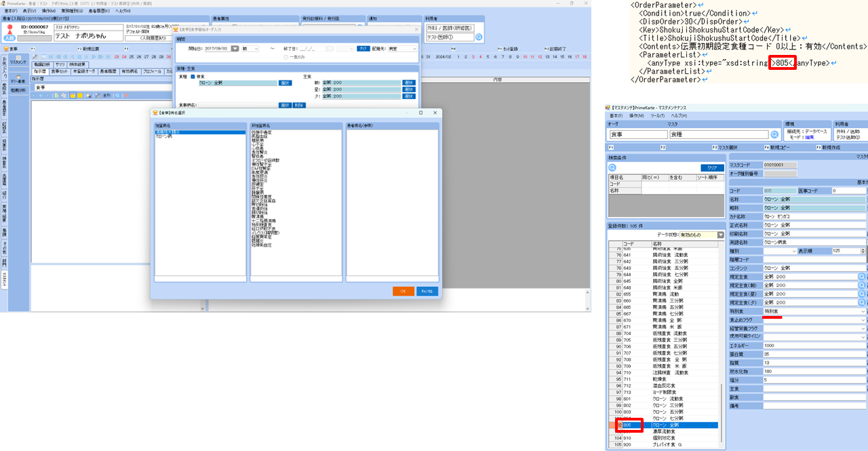Click the wrench tools icon in the calendar toolbar
This screenshot has height=451, width=868.
click(36, 57)
